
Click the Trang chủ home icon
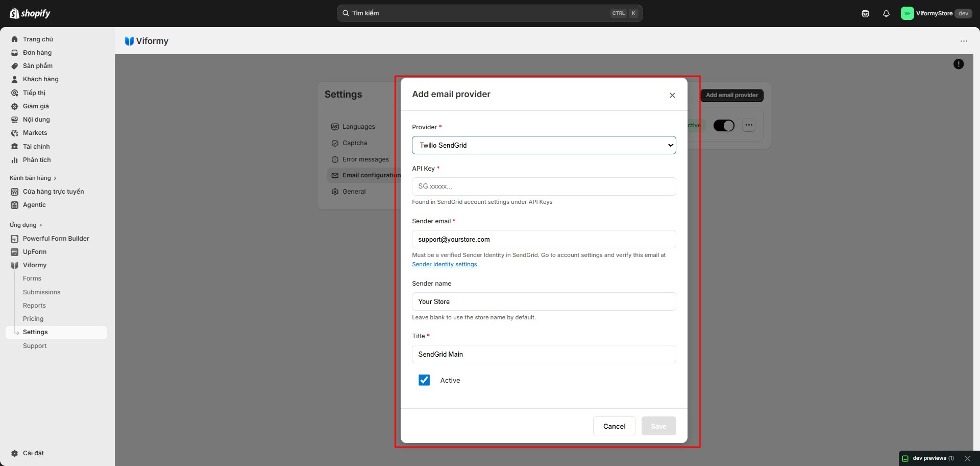click(15, 39)
